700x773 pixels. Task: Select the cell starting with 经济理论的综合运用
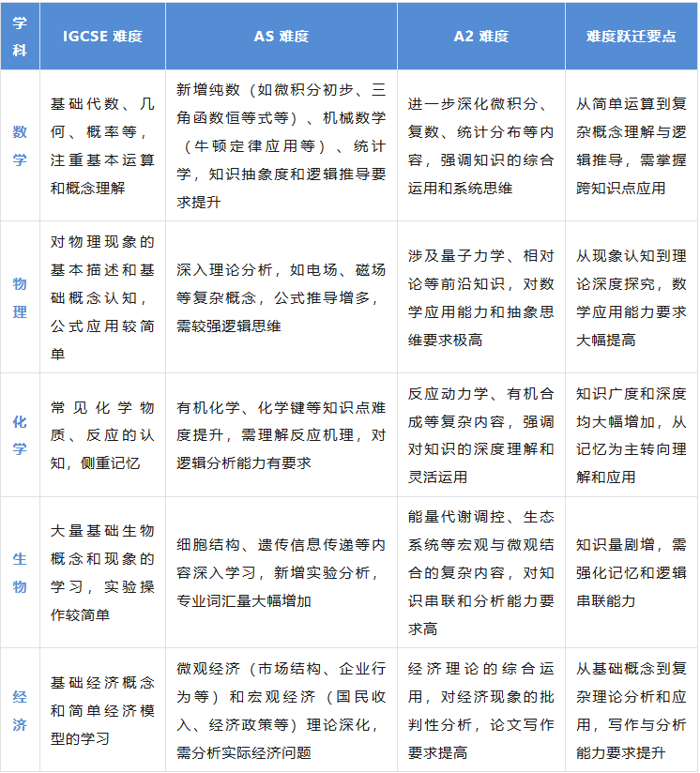pos(480,710)
